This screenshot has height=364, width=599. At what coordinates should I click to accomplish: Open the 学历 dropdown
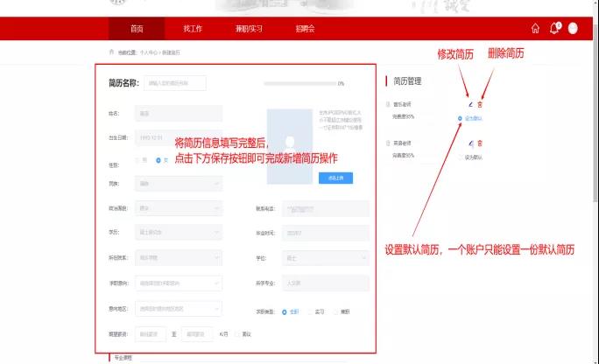(179, 233)
